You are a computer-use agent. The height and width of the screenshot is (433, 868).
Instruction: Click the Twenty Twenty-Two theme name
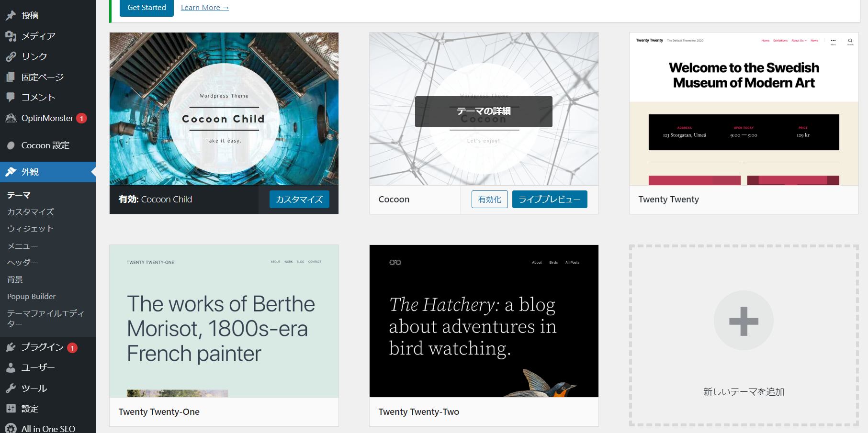coord(418,412)
